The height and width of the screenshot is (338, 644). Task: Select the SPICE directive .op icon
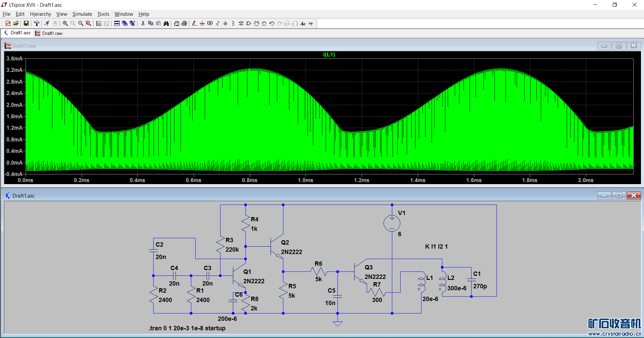(311, 24)
